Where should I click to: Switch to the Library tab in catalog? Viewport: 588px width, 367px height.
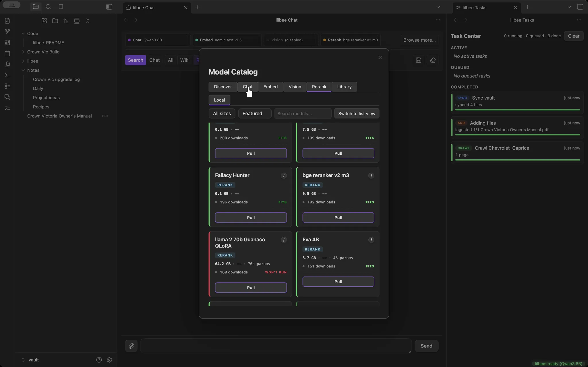pos(344,87)
